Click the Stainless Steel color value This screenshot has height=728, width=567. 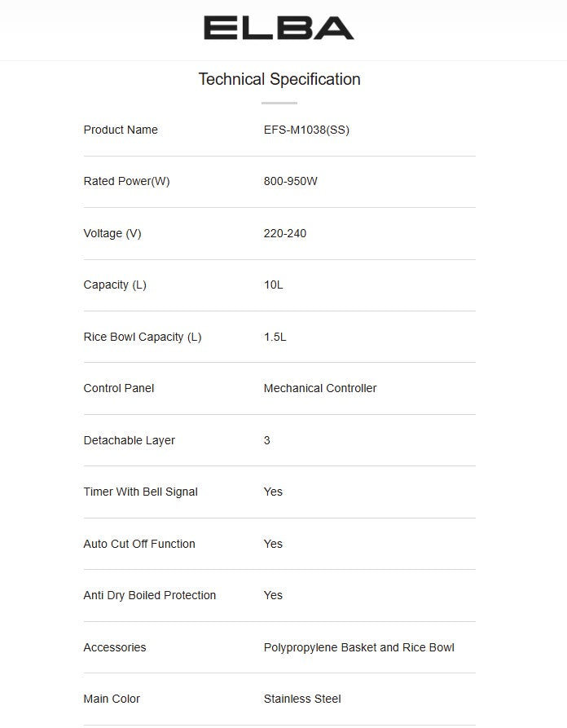302,699
